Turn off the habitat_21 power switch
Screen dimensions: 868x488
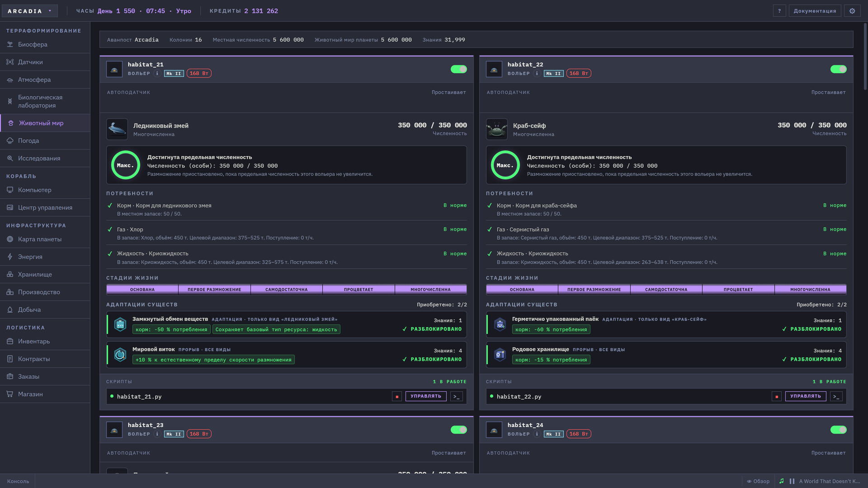tap(458, 69)
